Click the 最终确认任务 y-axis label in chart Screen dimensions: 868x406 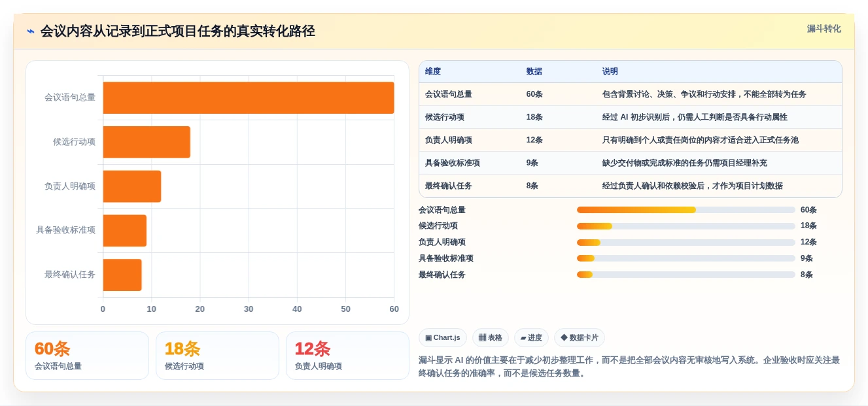coord(70,275)
